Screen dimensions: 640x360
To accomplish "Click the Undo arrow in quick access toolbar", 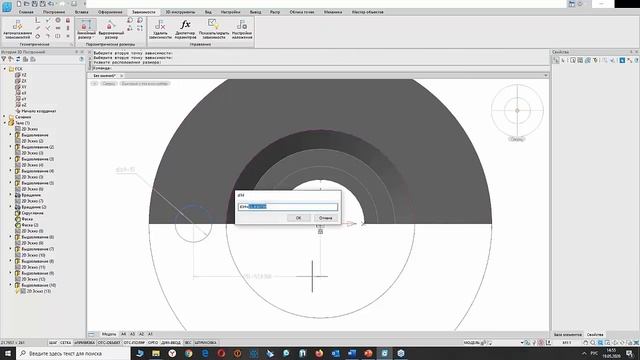I will 51,4.
